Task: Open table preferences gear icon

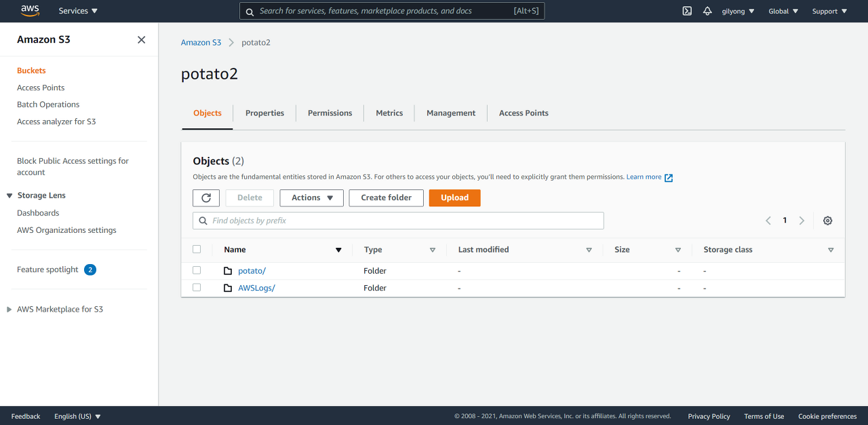Action: pyautogui.click(x=827, y=221)
